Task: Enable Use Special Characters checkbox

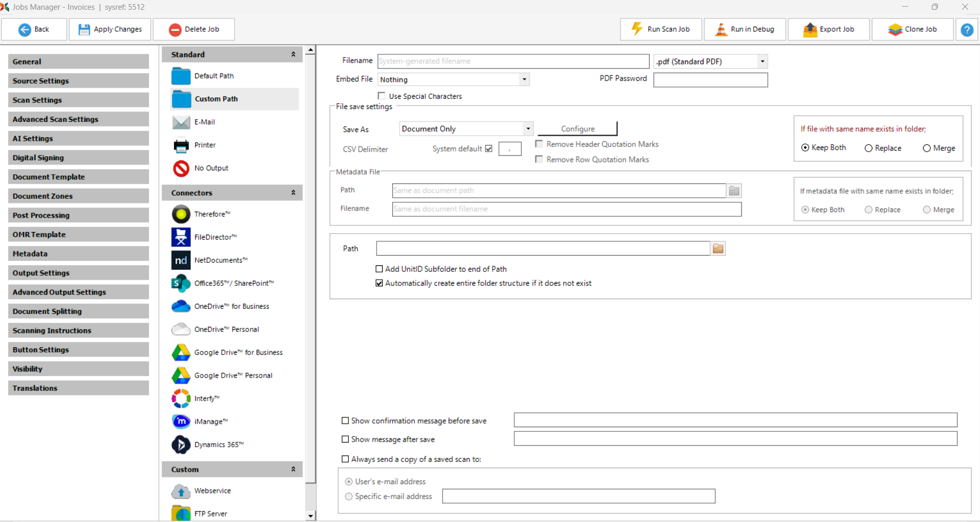Action: pyautogui.click(x=382, y=96)
